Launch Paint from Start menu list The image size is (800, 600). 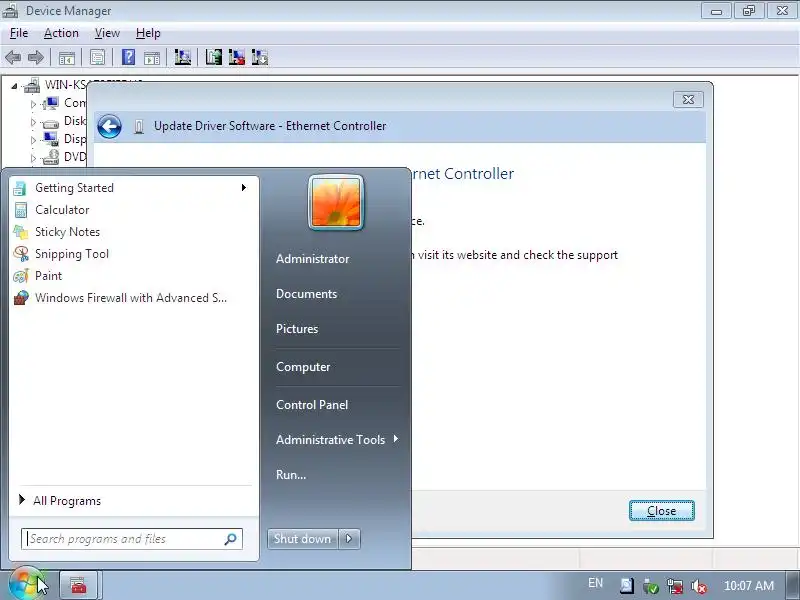tap(48, 276)
